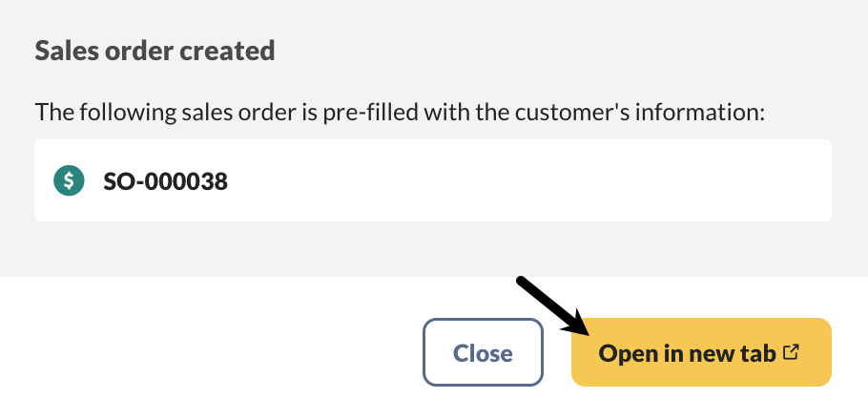Viewport: 868px width, 420px height.
Task: Dismiss the sales order created dialog
Action: coord(483,352)
